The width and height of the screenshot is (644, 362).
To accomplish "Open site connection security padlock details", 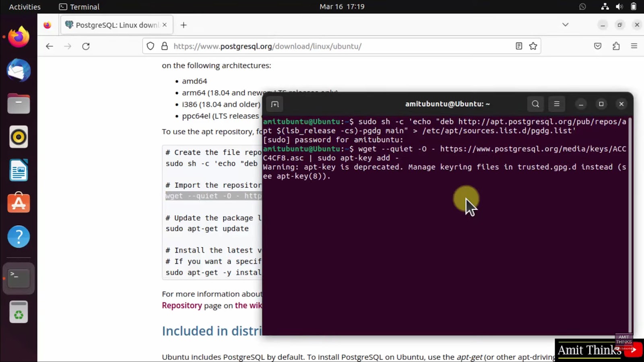I will (165, 46).
